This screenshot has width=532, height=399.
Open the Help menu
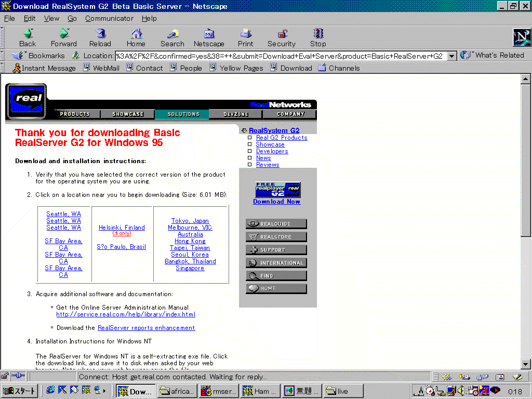tap(149, 18)
